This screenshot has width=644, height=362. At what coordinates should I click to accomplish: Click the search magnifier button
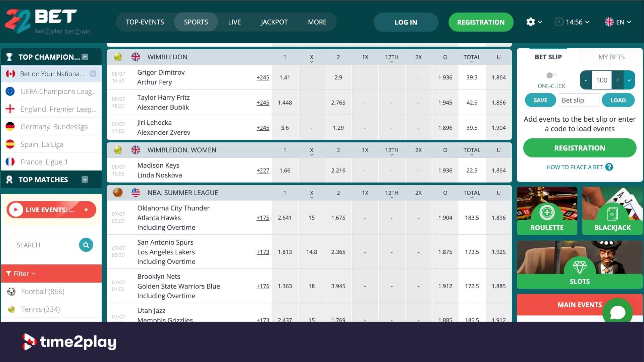86,245
